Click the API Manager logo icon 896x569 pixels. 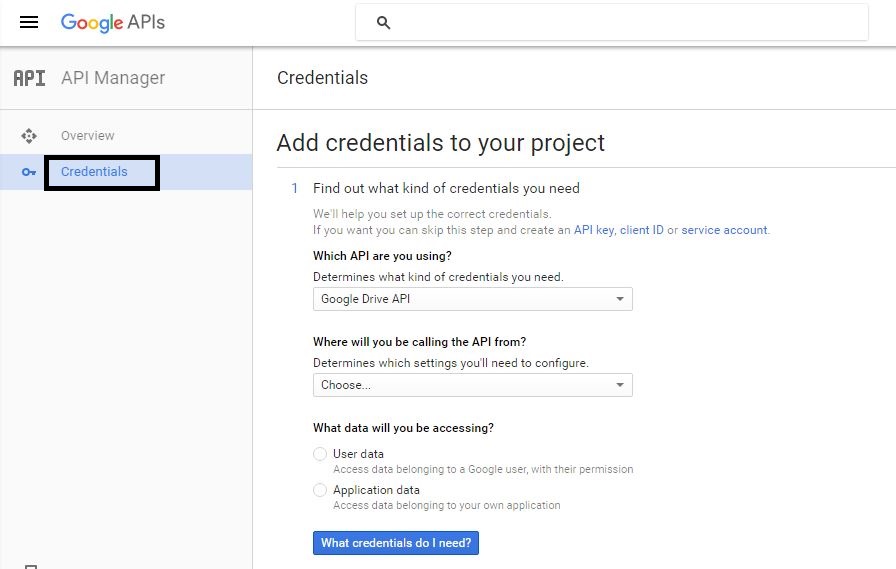click(30, 78)
